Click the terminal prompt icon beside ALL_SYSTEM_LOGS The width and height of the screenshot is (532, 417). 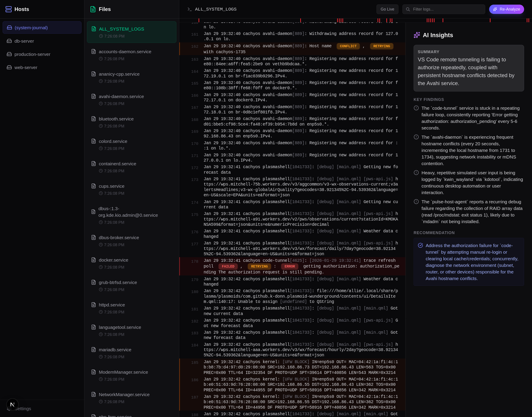tap(190, 9)
